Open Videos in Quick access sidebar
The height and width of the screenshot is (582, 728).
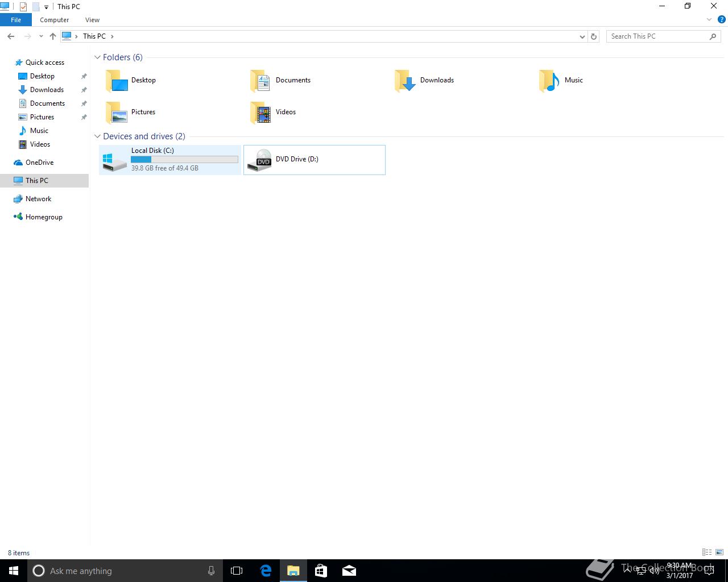point(40,144)
